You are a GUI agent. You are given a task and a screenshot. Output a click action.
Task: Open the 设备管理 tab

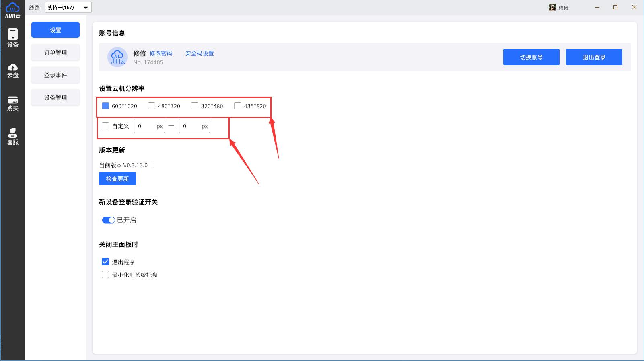[56, 98]
